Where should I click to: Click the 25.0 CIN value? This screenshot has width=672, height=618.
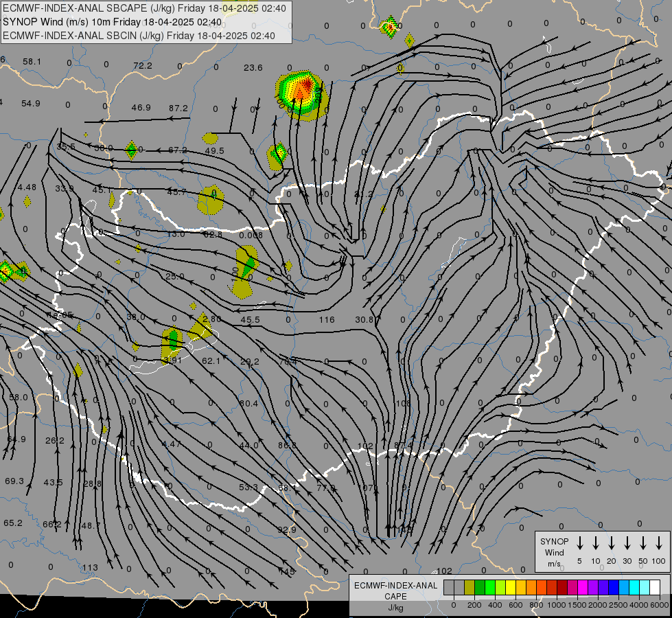click(x=175, y=277)
